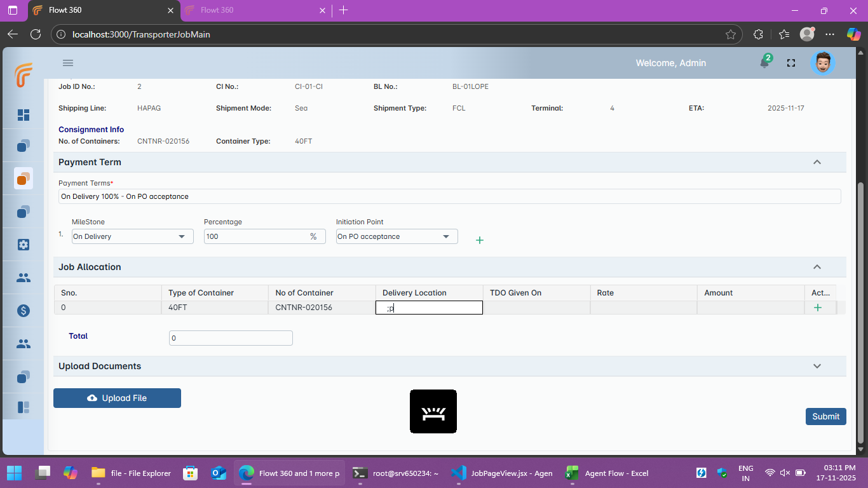Click the Submit button
Screen dimensions: 868x488
click(825, 416)
